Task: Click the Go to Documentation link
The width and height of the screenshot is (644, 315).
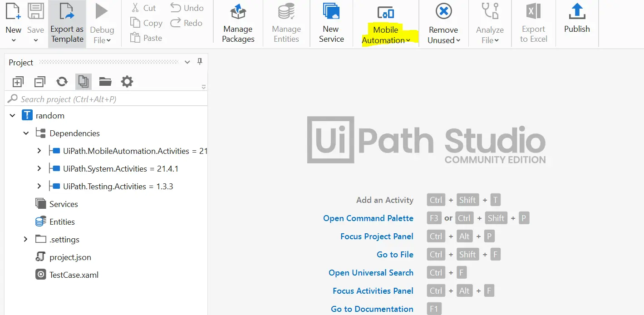Action: point(372,309)
